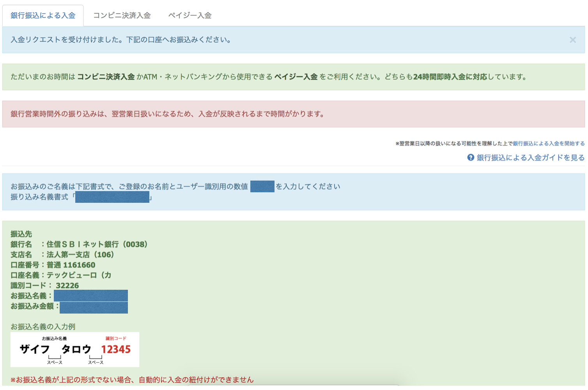This screenshot has width=588, height=390.
Task: Switch to the コンビニ決済入金 tab
Action: pos(122,16)
